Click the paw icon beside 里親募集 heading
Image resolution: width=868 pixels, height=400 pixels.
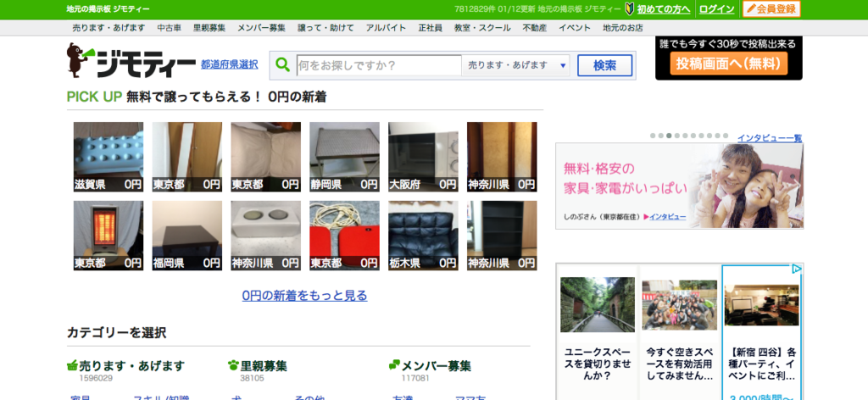click(x=233, y=365)
